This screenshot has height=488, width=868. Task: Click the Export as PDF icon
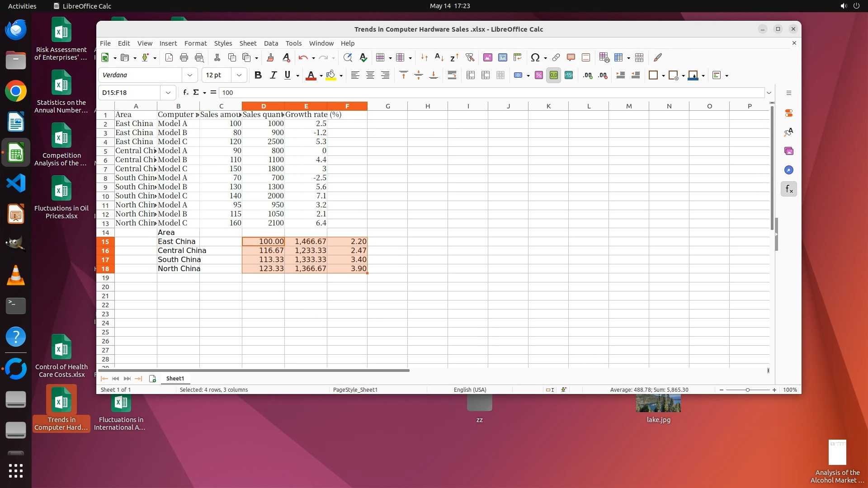tap(169, 57)
